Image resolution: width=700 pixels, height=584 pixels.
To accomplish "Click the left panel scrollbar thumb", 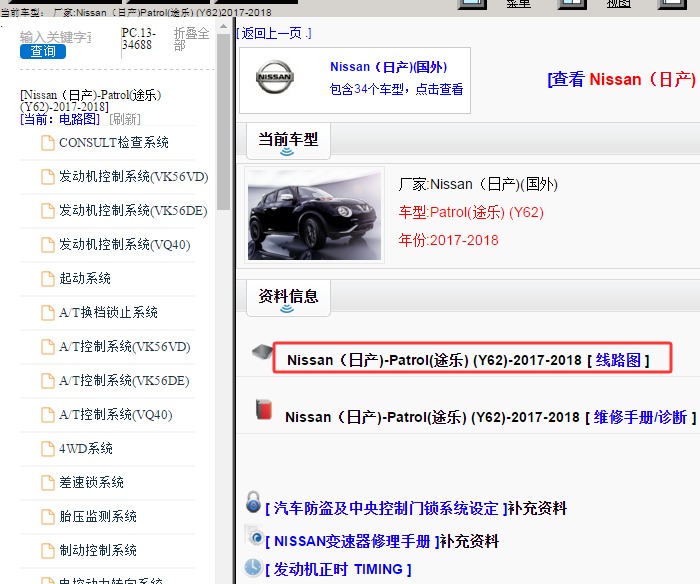I will coord(223,121).
